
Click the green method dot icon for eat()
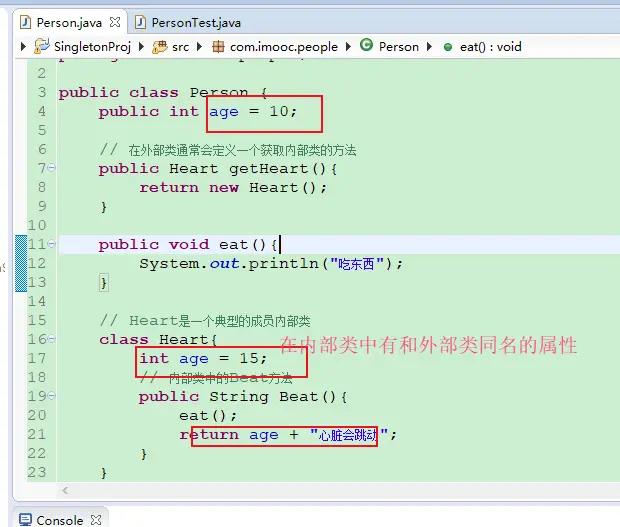448,47
